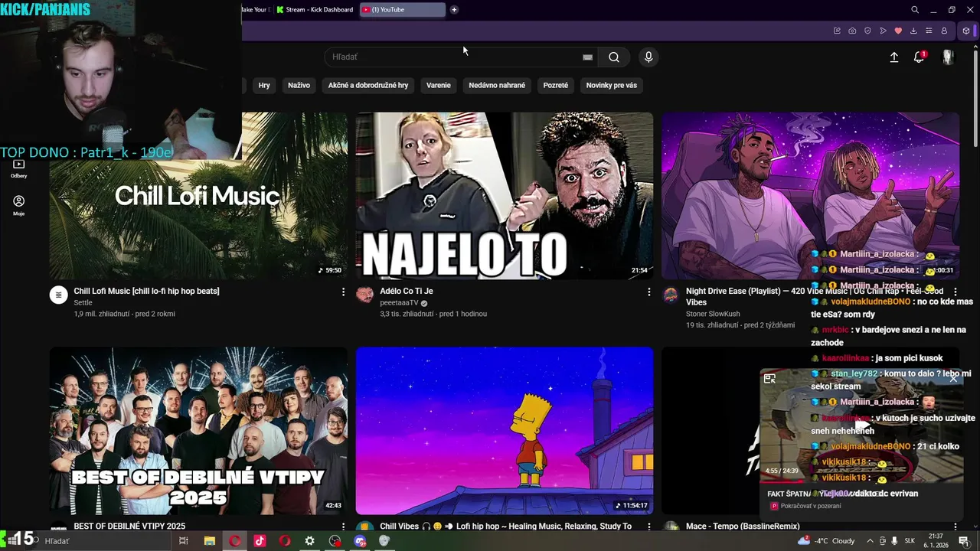
Task: Open options for Adélo Co Ti Je video
Action: point(649,292)
